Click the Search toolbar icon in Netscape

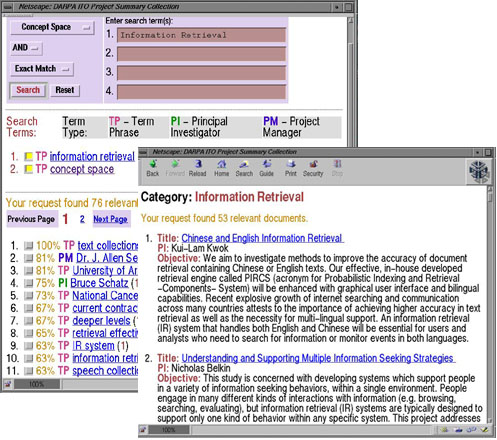point(244,168)
